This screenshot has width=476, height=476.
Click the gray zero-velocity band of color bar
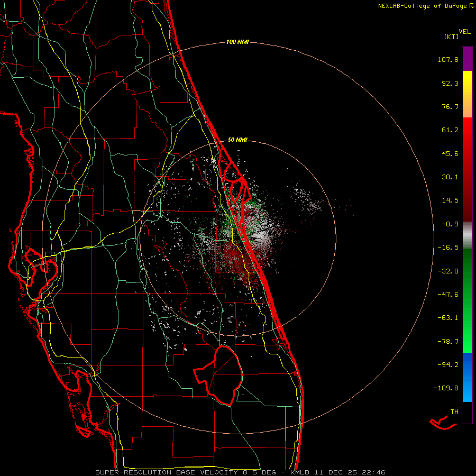tap(467, 235)
